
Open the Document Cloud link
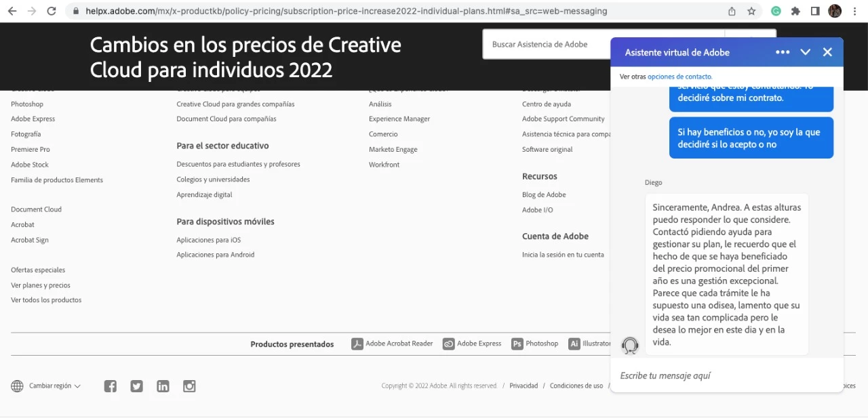coord(36,209)
